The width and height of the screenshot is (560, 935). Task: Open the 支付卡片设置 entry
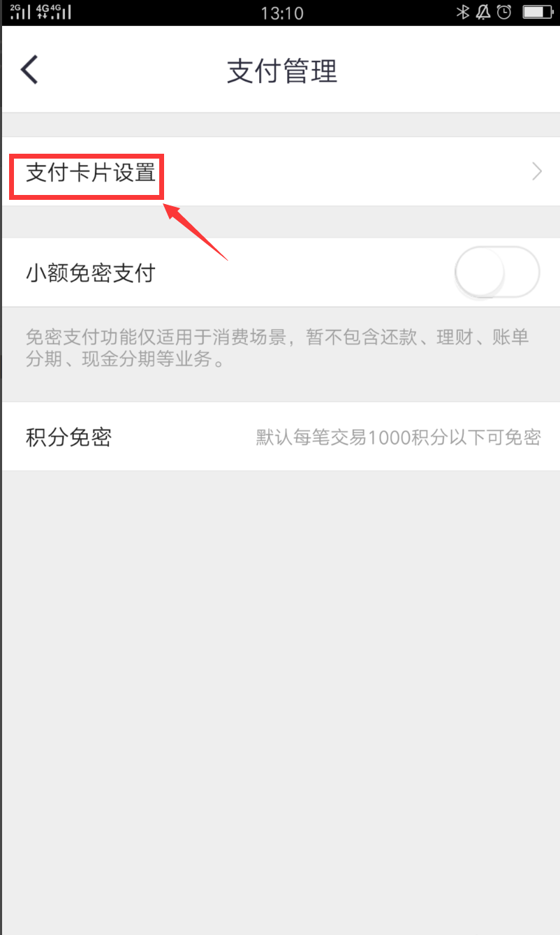[x=281, y=171]
